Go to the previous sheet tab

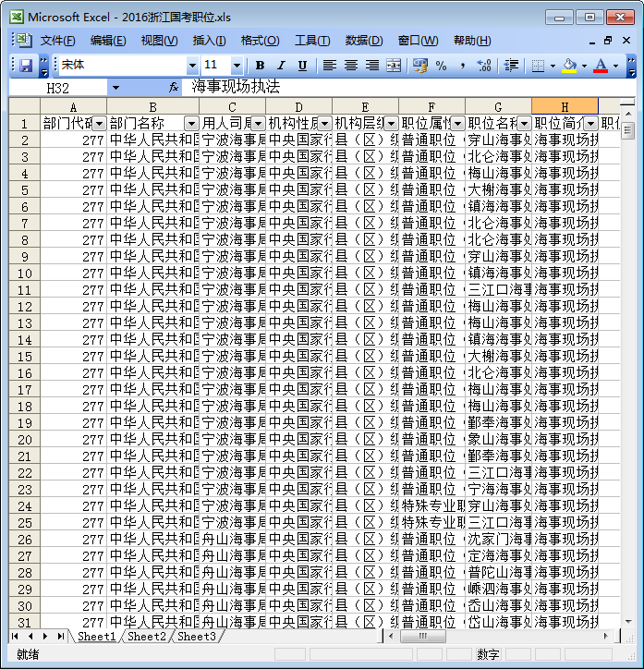(30, 636)
